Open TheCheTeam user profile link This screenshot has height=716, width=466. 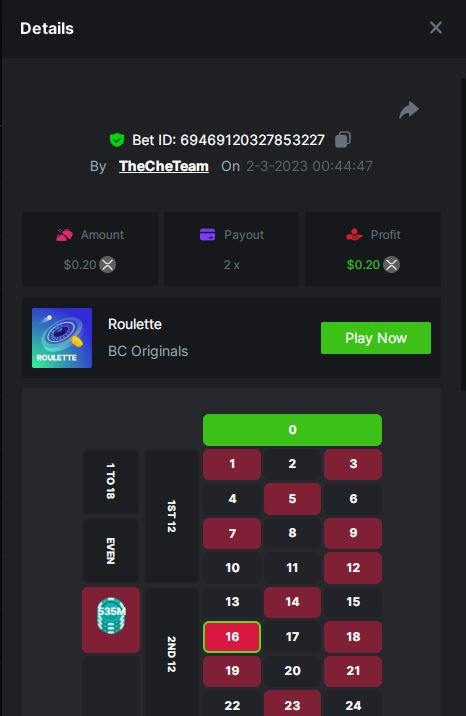pyautogui.click(x=164, y=166)
